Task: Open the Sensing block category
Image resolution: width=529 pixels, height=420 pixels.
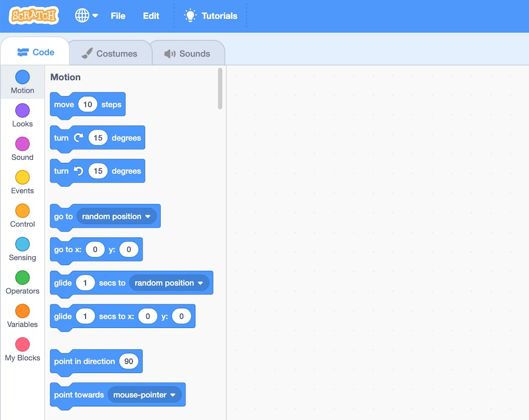Action: 22,244
